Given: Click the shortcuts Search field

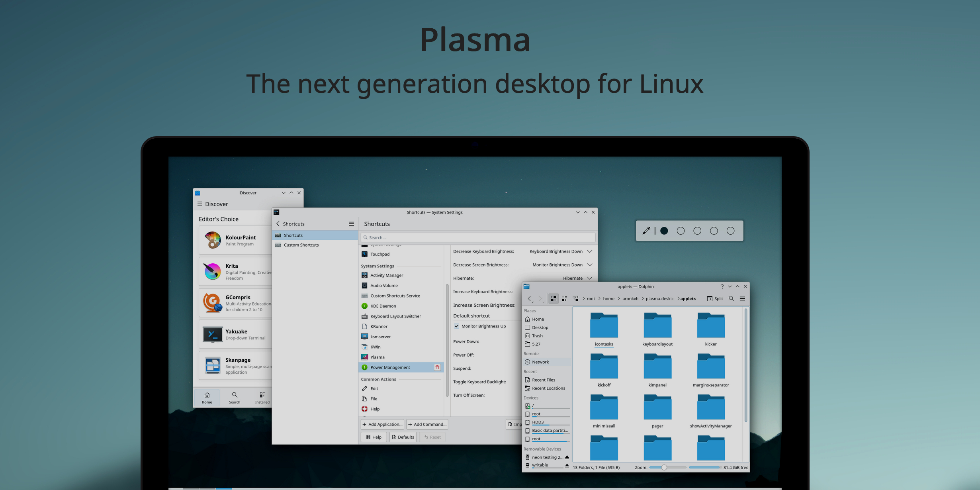Looking at the screenshot, I should pyautogui.click(x=478, y=237).
